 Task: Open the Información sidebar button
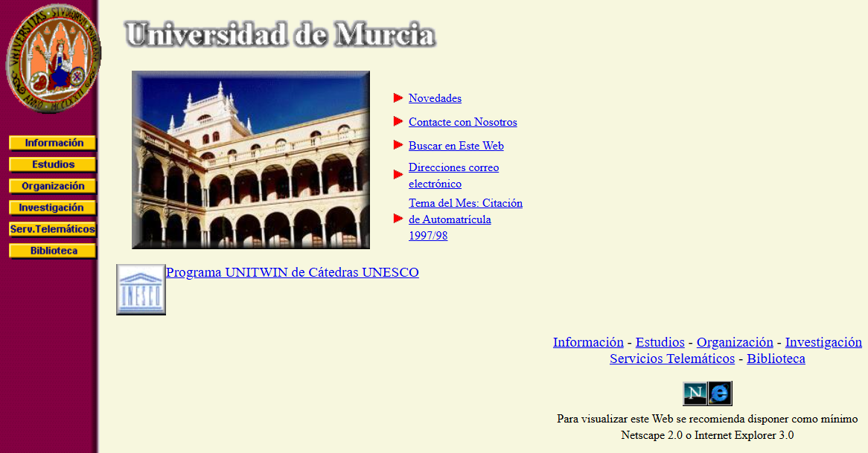pyautogui.click(x=53, y=143)
